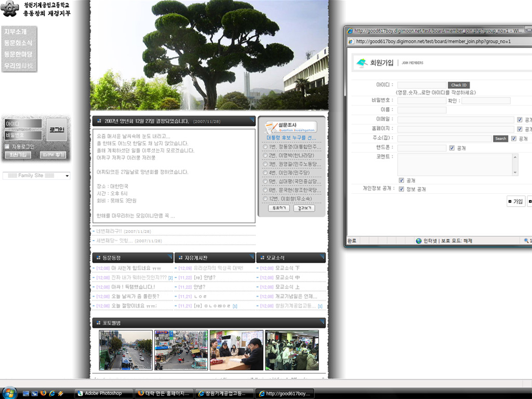Select poll option 3번 권영길
Screen dimensions: 532x399
coord(265,164)
